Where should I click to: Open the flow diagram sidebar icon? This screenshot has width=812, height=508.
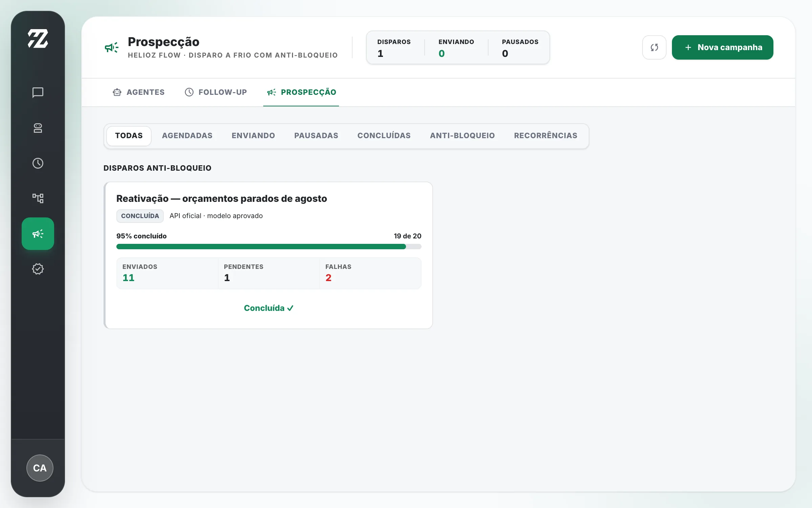38,198
